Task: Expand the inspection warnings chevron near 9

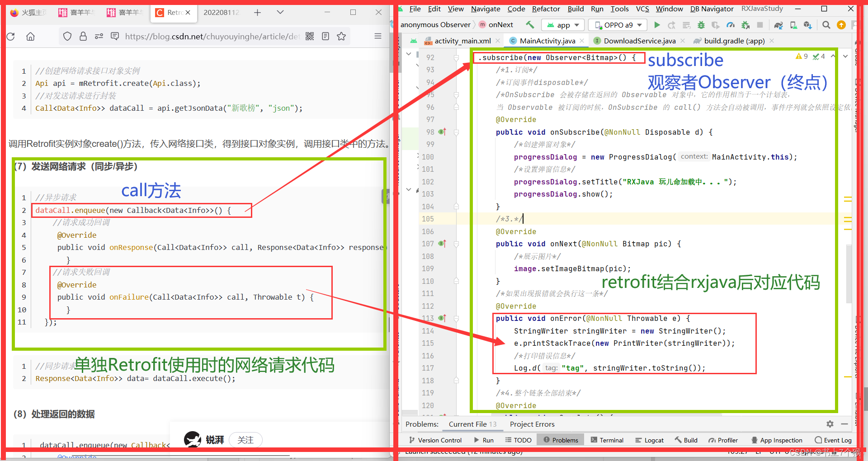Action: 833,56
